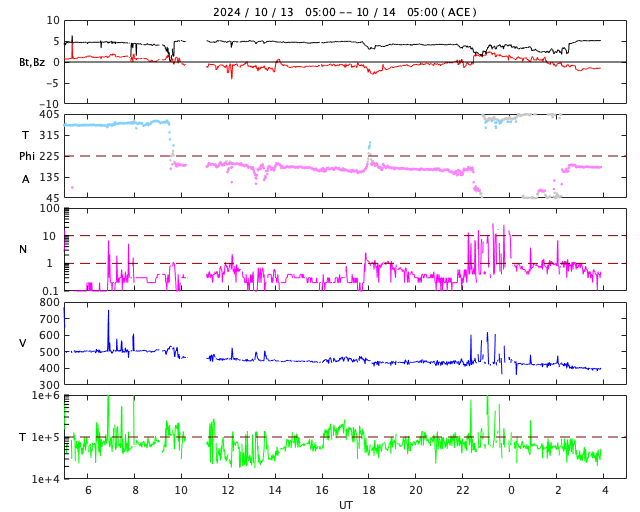Click the '800' velocity tick label
Image resolution: width=640 pixels, height=512 pixels.
click(50, 303)
